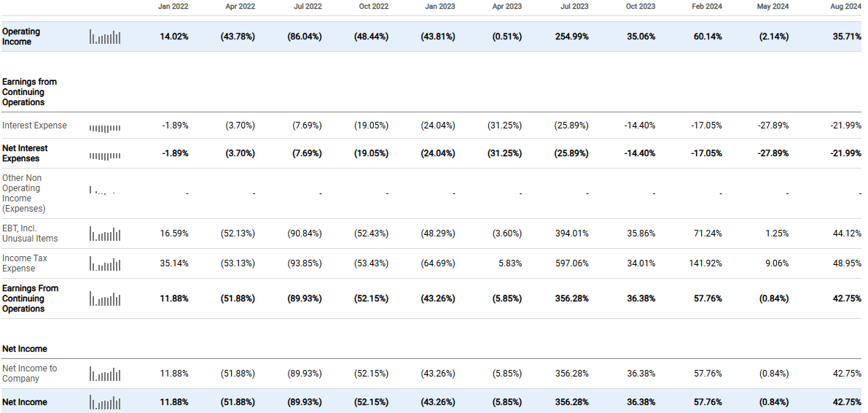This screenshot has width=868, height=413.
Task: Click the Operating Income row label
Action: coord(21,37)
